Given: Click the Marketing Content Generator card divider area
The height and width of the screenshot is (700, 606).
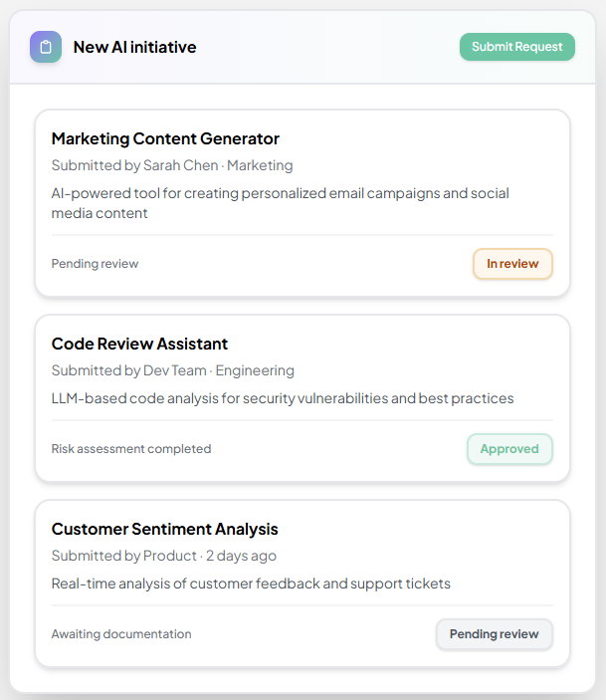Looking at the screenshot, I should (303, 236).
